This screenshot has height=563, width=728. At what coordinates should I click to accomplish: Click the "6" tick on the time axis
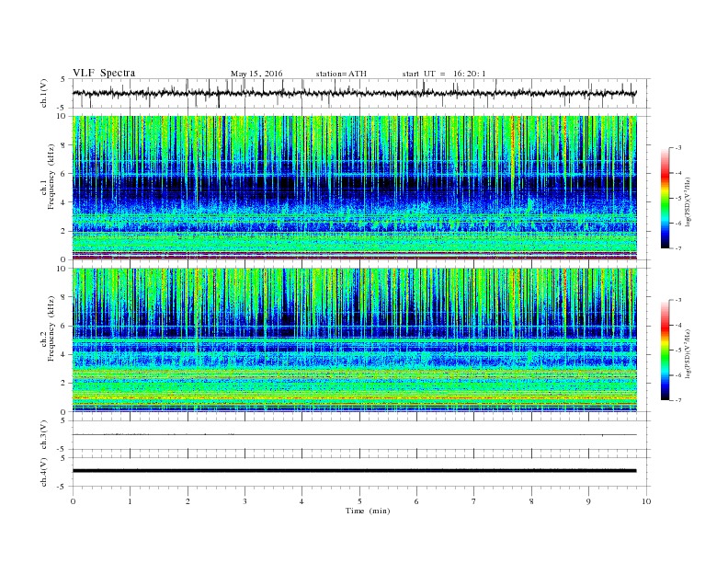416,501
